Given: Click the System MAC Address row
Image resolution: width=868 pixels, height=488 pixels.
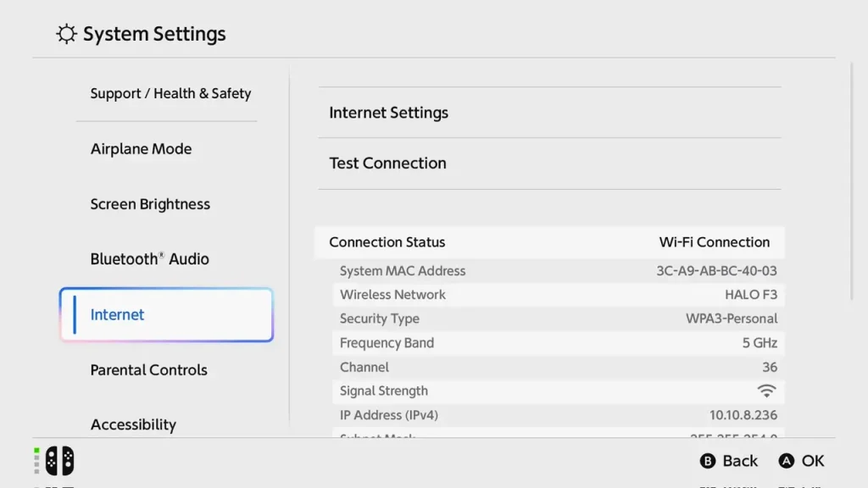Looking at the screenshot, I should click(558, 271).
